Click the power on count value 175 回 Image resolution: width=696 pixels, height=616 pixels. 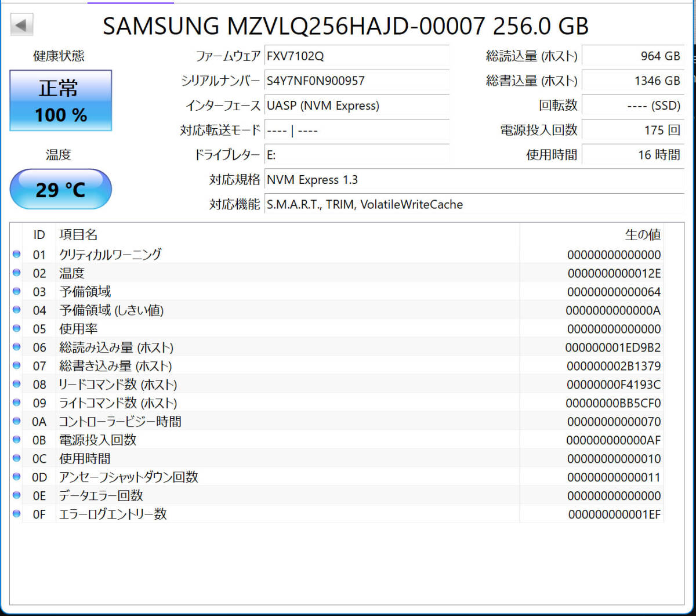pos(633,130)
